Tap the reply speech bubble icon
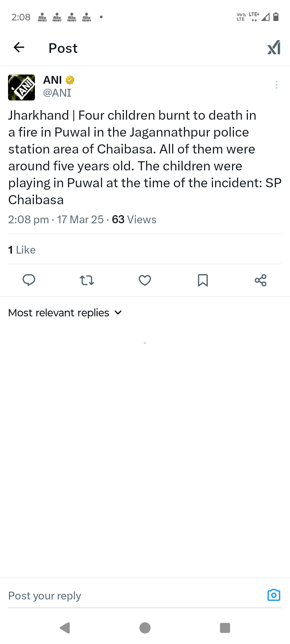The image size is (290, 644). [x=29, y=280]
